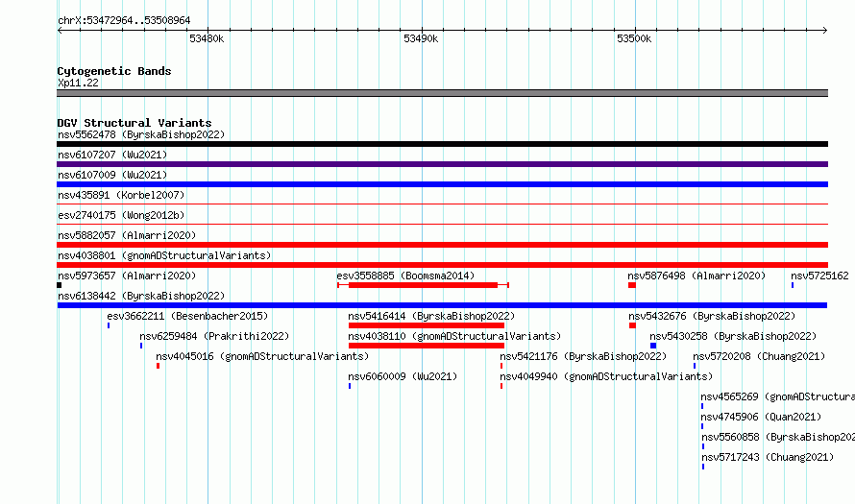Click the Xp11.22 band label
The image size is (855, 504).
(x=78, y=83)
